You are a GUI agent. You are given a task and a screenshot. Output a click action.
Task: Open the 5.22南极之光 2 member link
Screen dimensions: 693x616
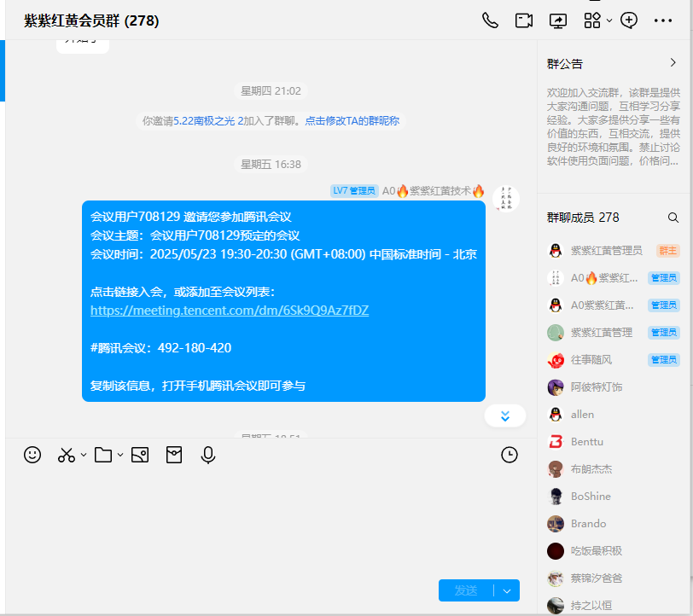pyautogui.click(x=208, y=120)
